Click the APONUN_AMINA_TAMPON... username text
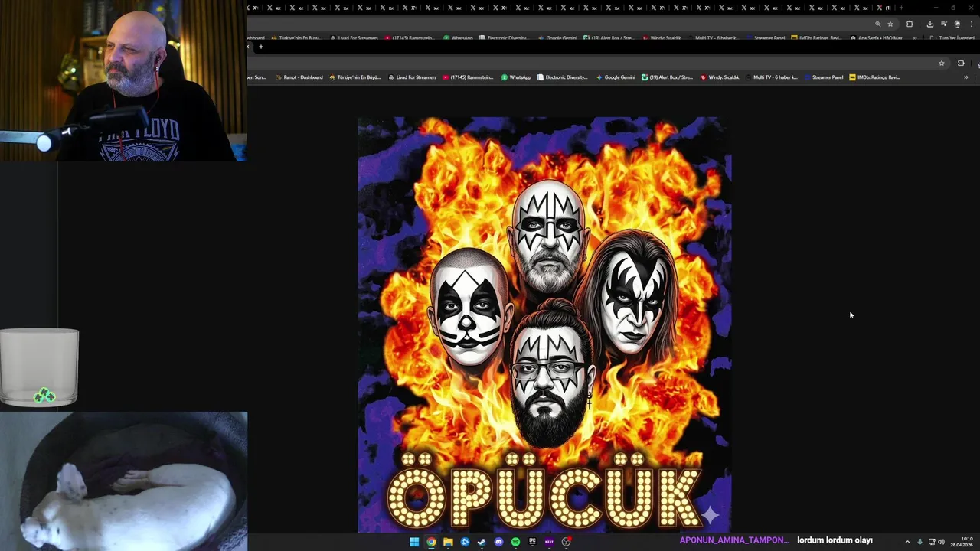The width and height of the screenshot is (980, 551). [734, 540]
